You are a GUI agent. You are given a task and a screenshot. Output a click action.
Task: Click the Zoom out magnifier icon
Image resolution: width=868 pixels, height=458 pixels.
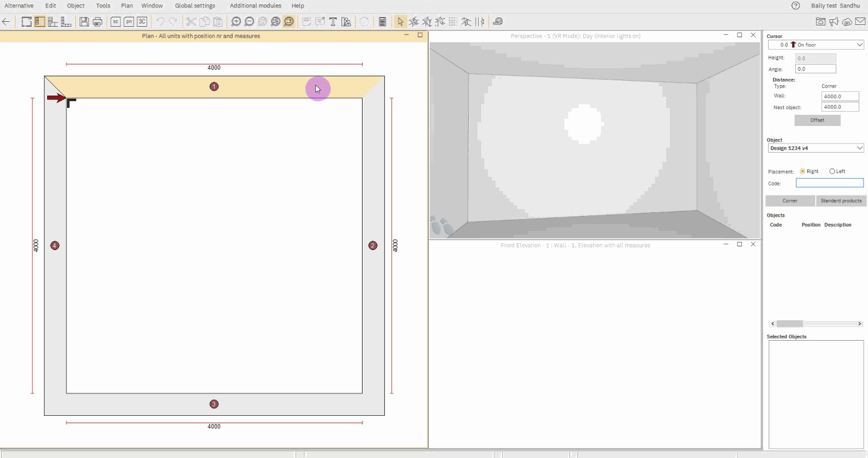click(x=249, y=22)
